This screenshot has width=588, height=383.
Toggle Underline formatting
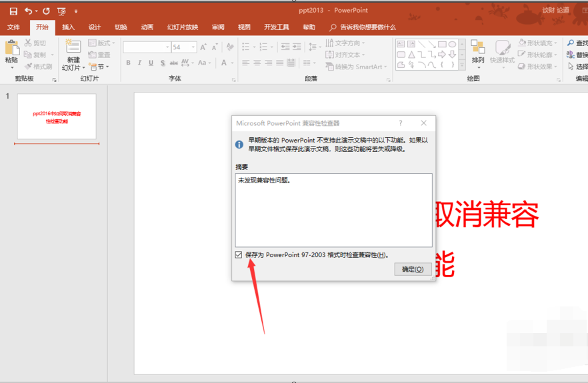[151, 63]
